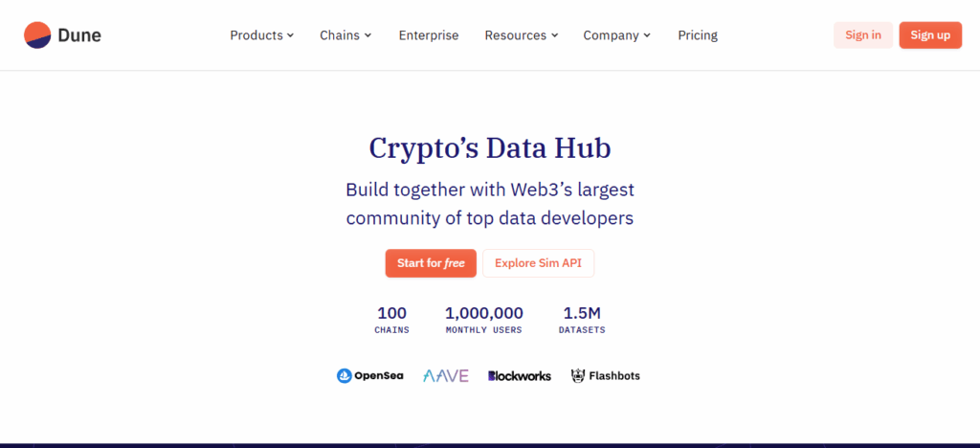Image resolution: width=980 pixels, height=448 pixels.
Task: Click the 100 Chains statistic
Action: pos(391,320)
